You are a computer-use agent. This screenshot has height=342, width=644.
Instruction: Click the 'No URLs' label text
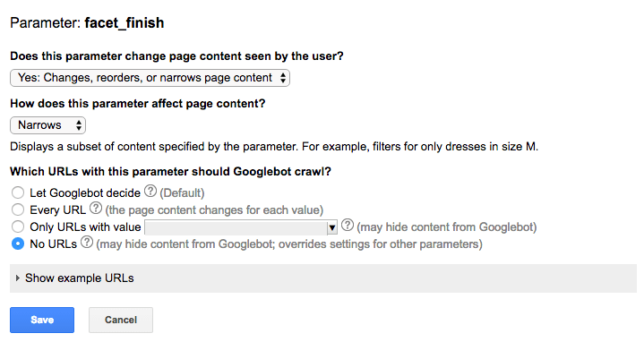pos(54,244)
